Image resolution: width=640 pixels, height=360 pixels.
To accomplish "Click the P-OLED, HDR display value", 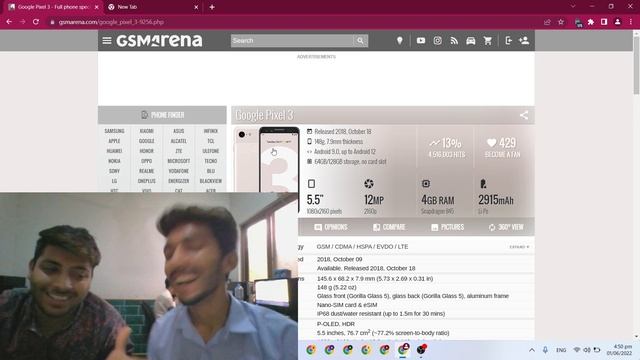I will click(336, 324).
